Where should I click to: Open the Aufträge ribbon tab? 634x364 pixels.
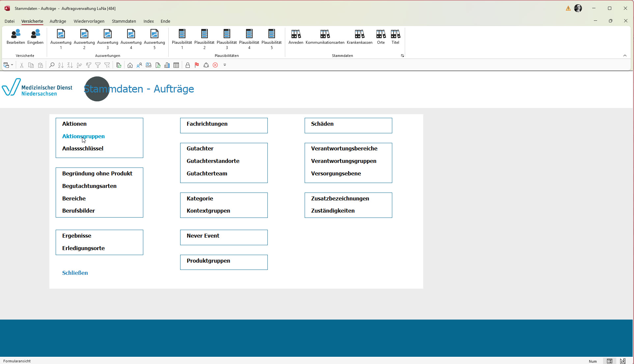tap(58, 21)
